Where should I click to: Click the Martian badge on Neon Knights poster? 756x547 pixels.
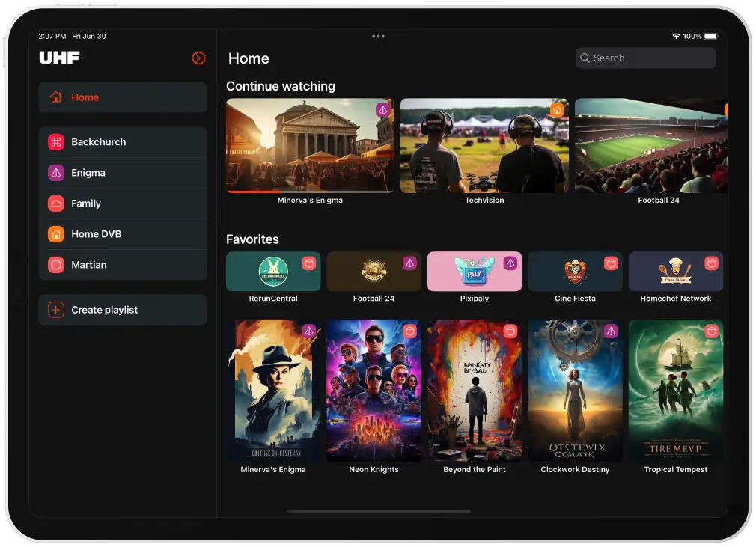point(409,330)
